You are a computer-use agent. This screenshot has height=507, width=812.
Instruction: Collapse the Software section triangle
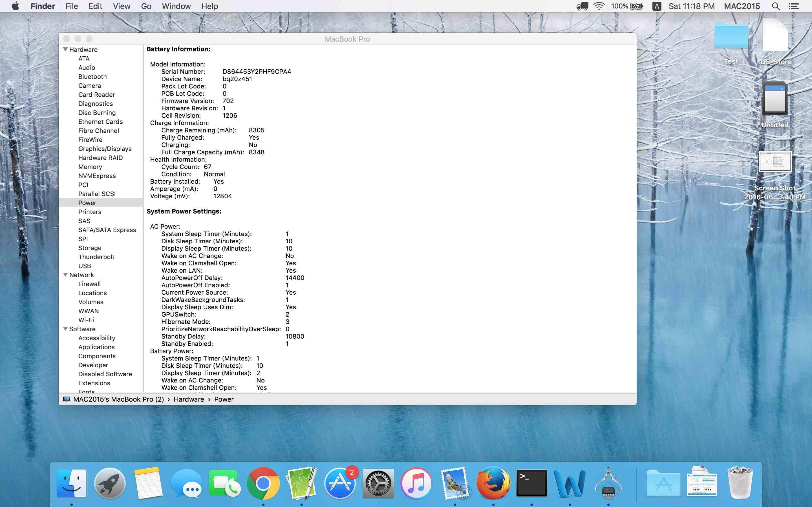[x=65, y=329]
